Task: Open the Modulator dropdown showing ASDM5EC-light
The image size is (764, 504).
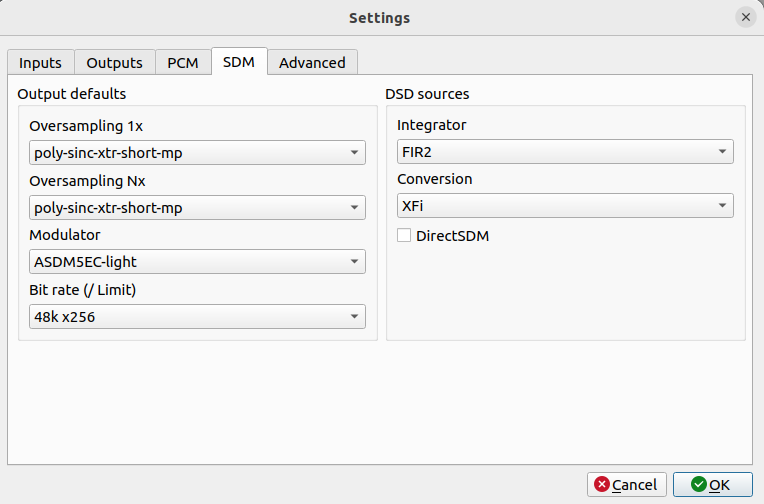Action: click(x=197, y=262)
